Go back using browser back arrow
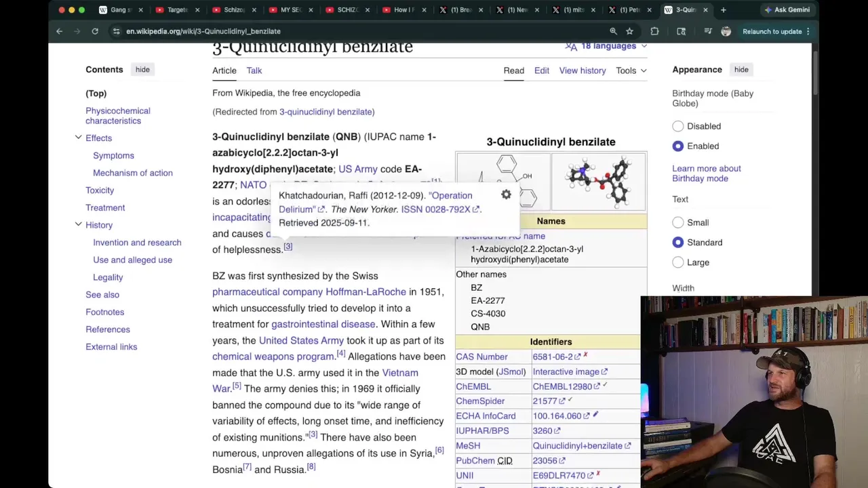This screenshot has height=488, width=868. point(59,31)
